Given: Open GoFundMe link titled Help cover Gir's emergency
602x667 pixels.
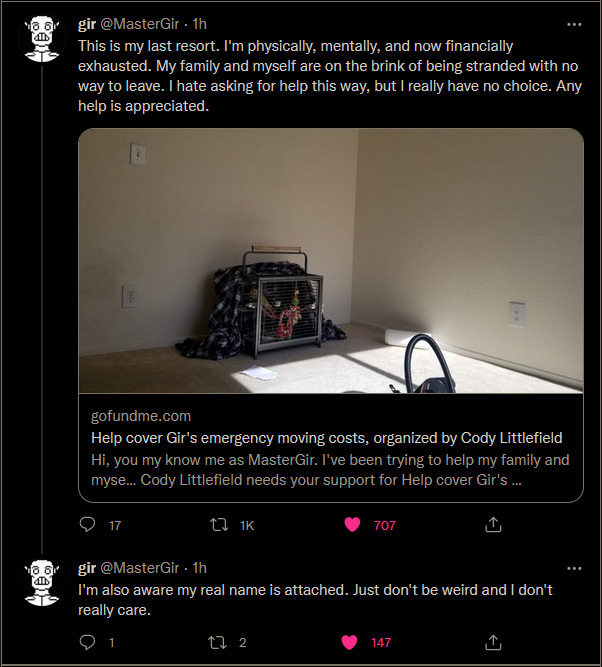Looking at the screenshot, I should pos(327,438).
